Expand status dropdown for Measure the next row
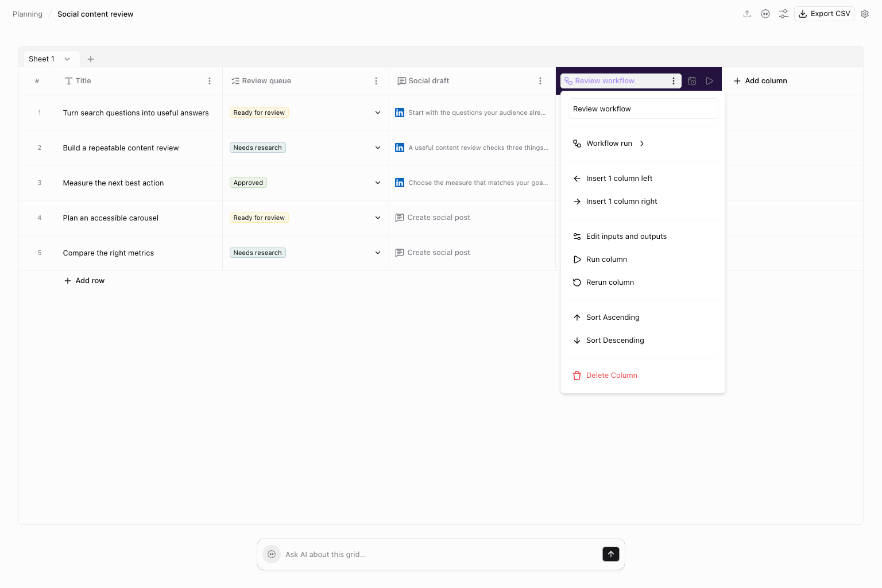 click(x=378, y=183)
